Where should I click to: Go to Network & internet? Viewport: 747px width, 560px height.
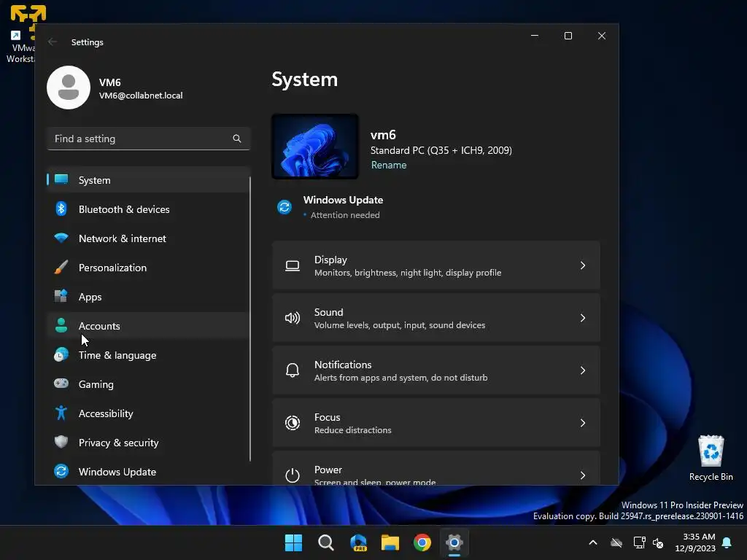tap(148, 238)
